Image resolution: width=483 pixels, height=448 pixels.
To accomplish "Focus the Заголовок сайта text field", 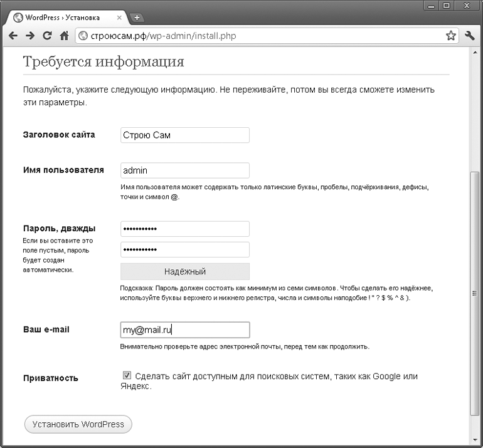I will click(185, 135).
